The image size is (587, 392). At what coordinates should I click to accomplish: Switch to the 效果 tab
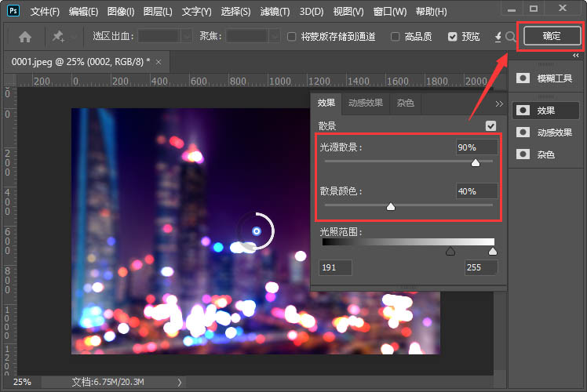(x=326, y=103)
